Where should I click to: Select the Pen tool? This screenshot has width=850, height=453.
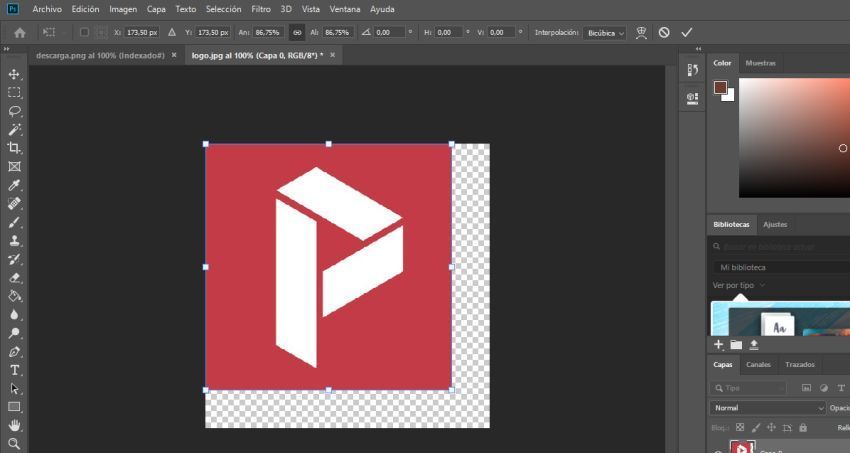tap(14, 352)
